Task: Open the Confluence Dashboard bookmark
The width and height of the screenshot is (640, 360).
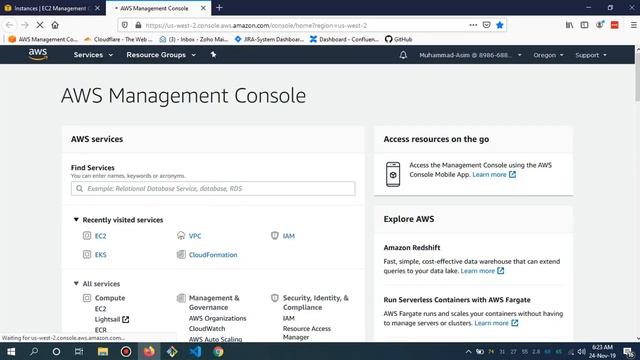Action: pyautogui.click(x=344, y=39)
